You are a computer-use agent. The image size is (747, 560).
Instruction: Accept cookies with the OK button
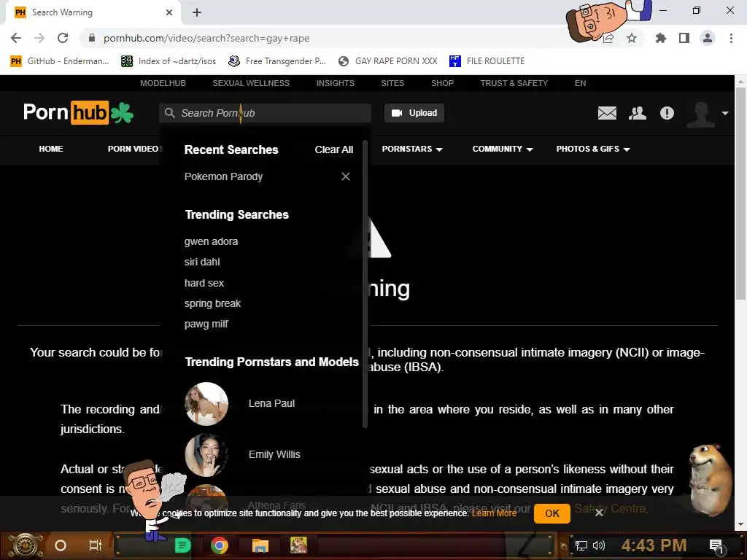point(551,513)
